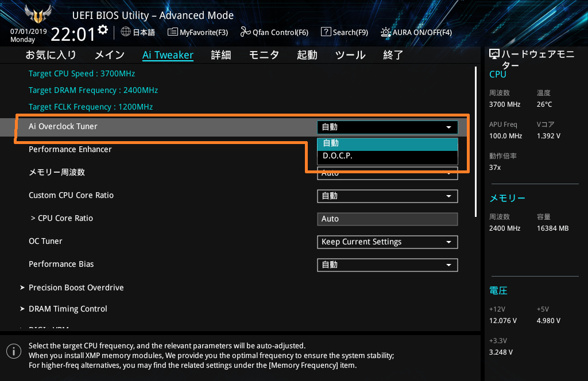Select the OC Tuner label

click(45, 241)
